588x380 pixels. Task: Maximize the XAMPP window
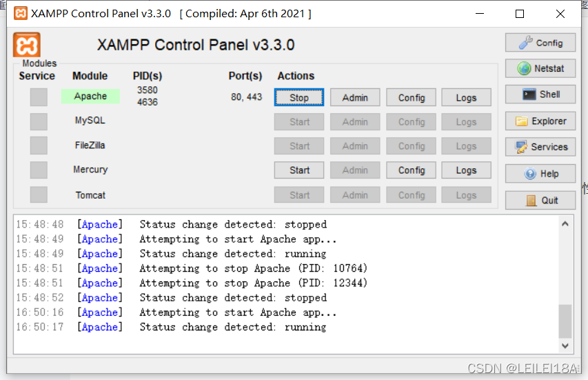(520, 14)
